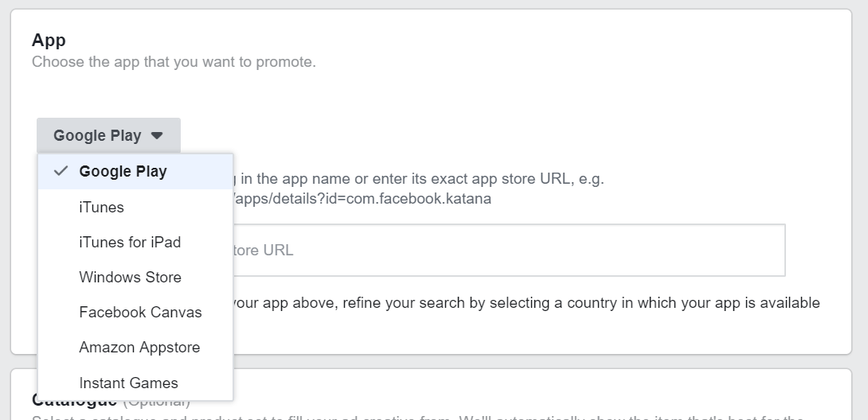Choose Facebook Canvas as the platform
Viewport: 868px width, 420px height.
pyautogui.click(x=140, y=313)
